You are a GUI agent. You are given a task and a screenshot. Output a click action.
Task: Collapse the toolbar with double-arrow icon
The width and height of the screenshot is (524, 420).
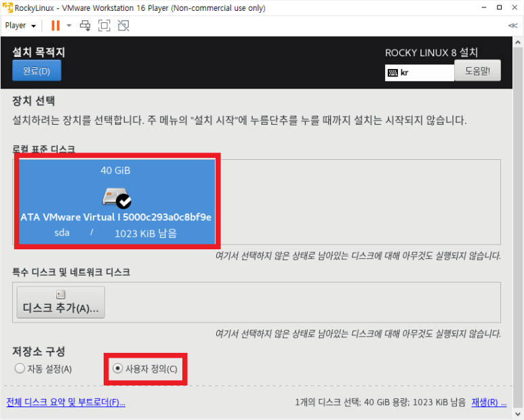tap(512, 26)
